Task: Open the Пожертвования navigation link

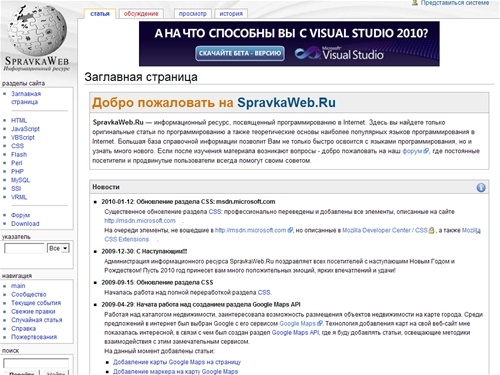Action: [34, 337]
